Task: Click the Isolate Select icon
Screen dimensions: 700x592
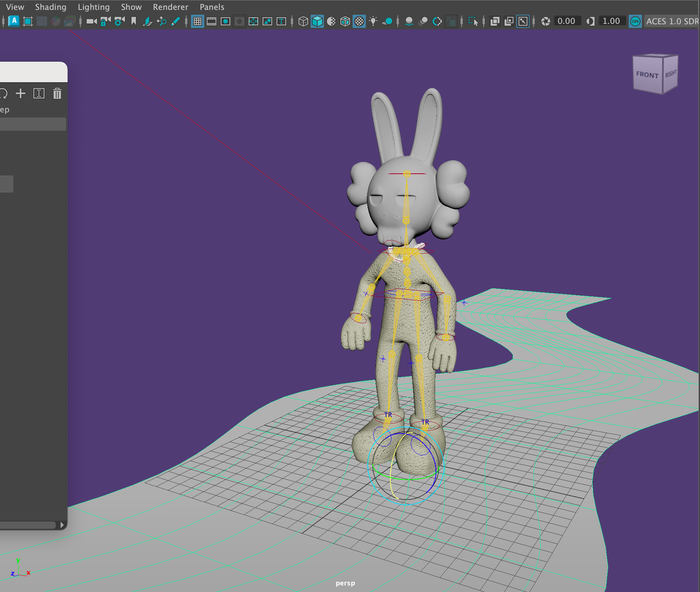Action: coord(473,21)
